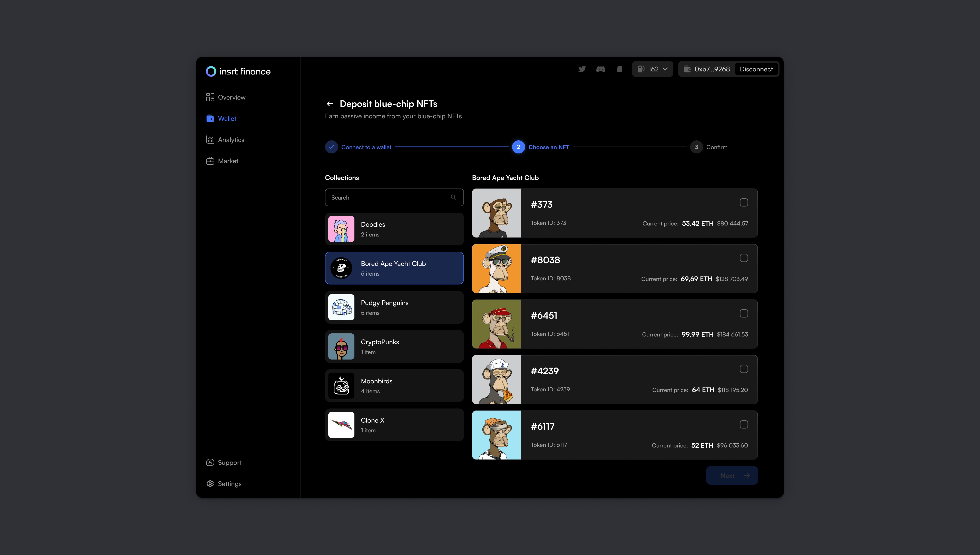
Task: Open ape #373 thumbnail image
Action: (497, 213)
